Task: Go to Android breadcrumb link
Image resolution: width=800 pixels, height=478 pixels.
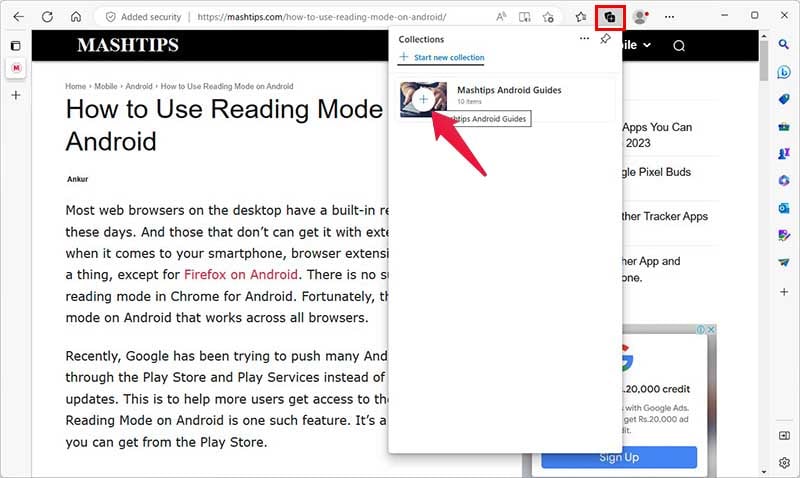Action: pos(139,86)
